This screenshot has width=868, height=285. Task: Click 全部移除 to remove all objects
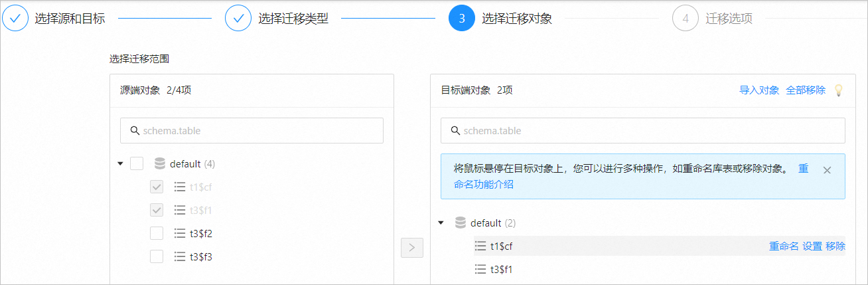coord(806,90)
